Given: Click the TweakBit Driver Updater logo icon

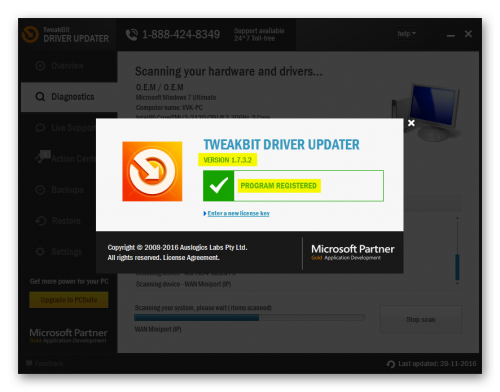Looking at the screenshot, I should (x=30, y=34).
